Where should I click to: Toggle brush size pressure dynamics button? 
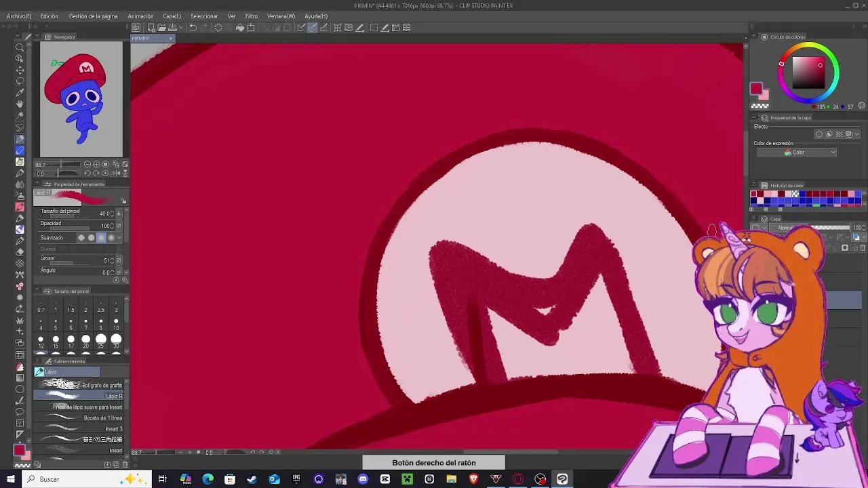coord(119,213)
